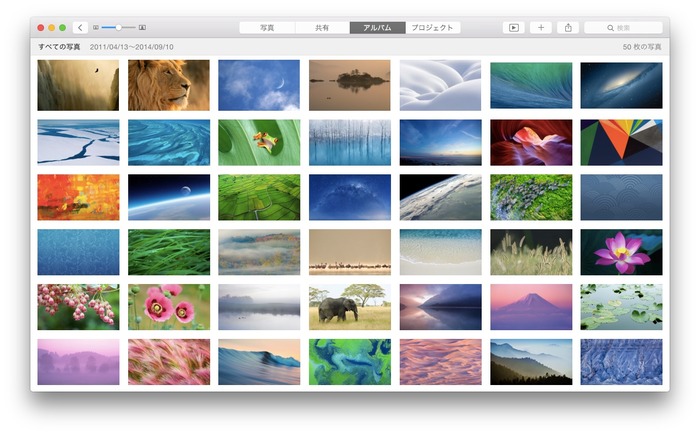
Task: Select the Milky Way arc photo
Action: (350, 197)
